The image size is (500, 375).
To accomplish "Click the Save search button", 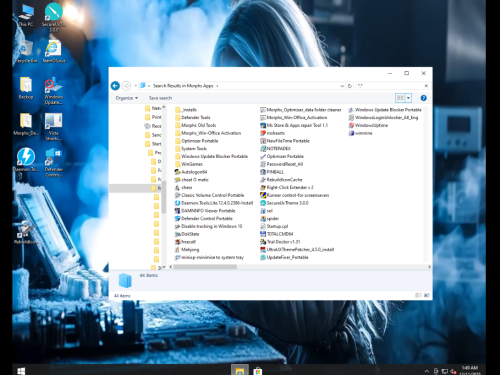I will click(160, 98).
